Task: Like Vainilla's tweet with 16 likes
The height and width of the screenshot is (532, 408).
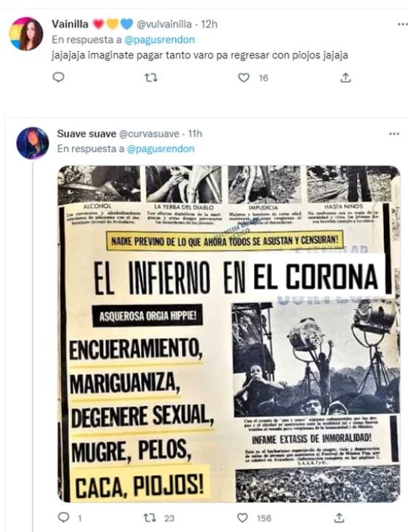Action: (244, 78)
